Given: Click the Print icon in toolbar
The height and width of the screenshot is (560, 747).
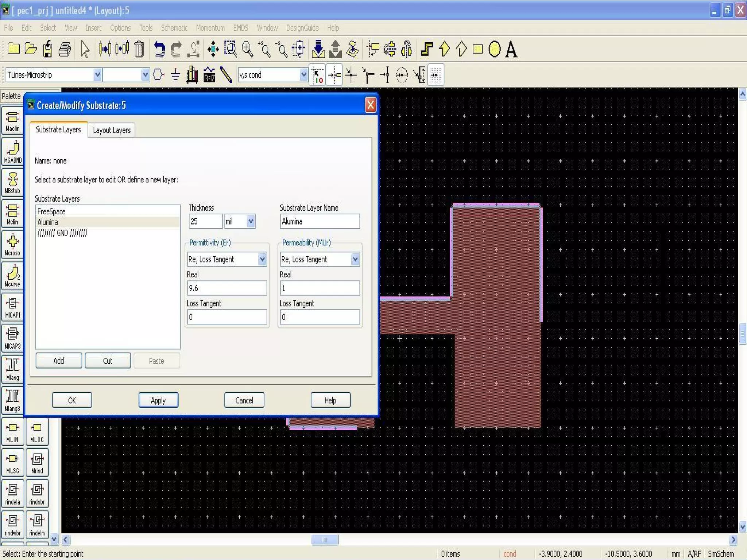Looking at the screenshot, I should pos(65,49).
